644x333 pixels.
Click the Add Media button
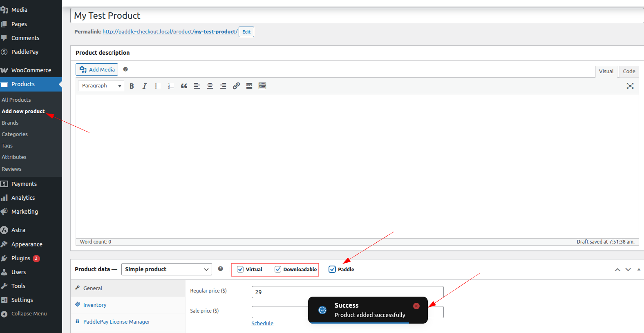[97, 69]
